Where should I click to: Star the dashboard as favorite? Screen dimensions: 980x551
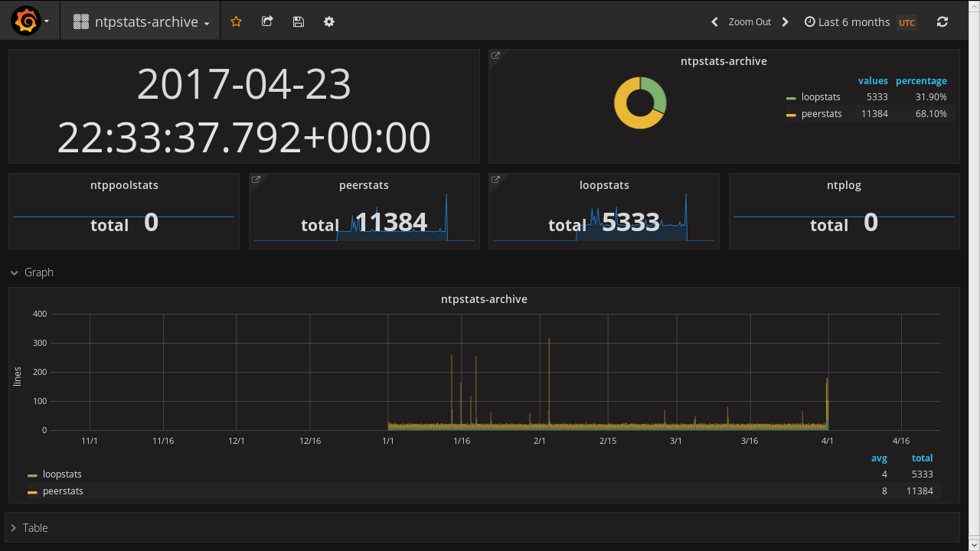pyautogui.click(x=236, y=21)
